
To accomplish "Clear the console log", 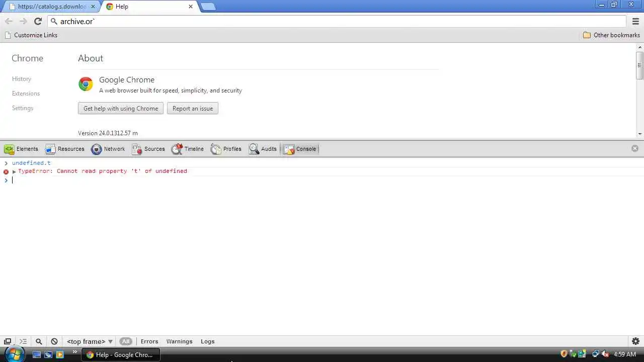I will tap(54, 341).
